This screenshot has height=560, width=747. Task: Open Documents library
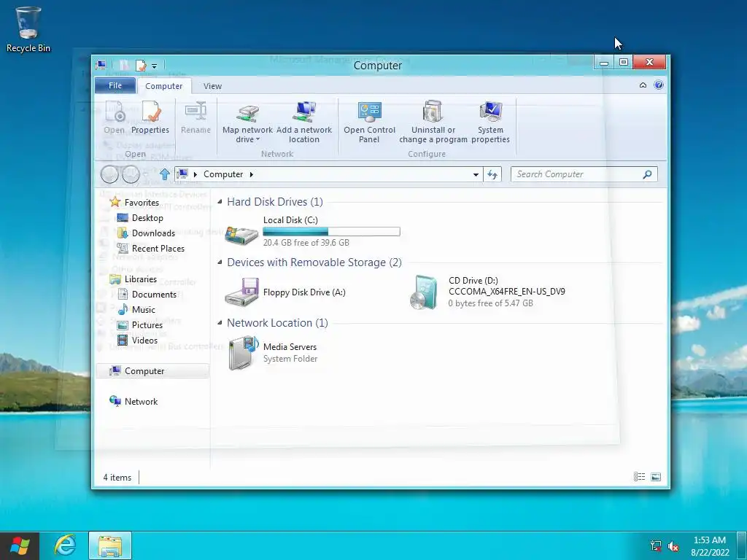click(154, 295)
